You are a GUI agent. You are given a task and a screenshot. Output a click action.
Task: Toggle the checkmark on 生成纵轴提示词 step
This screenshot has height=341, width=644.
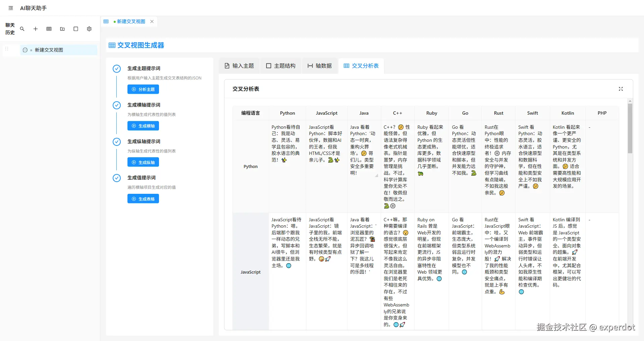pos(116,141)
